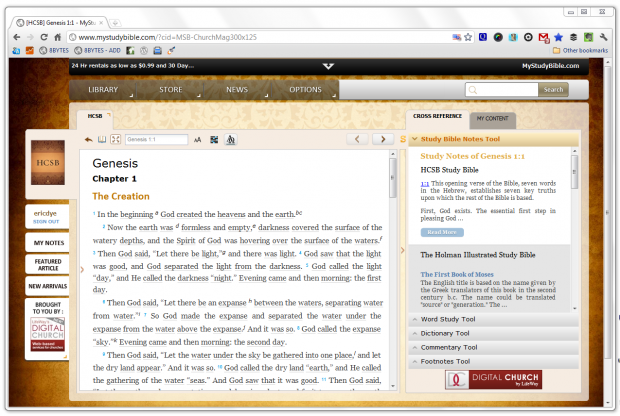Click the go-back arrow in reader toolbar

tap(89, 140)
